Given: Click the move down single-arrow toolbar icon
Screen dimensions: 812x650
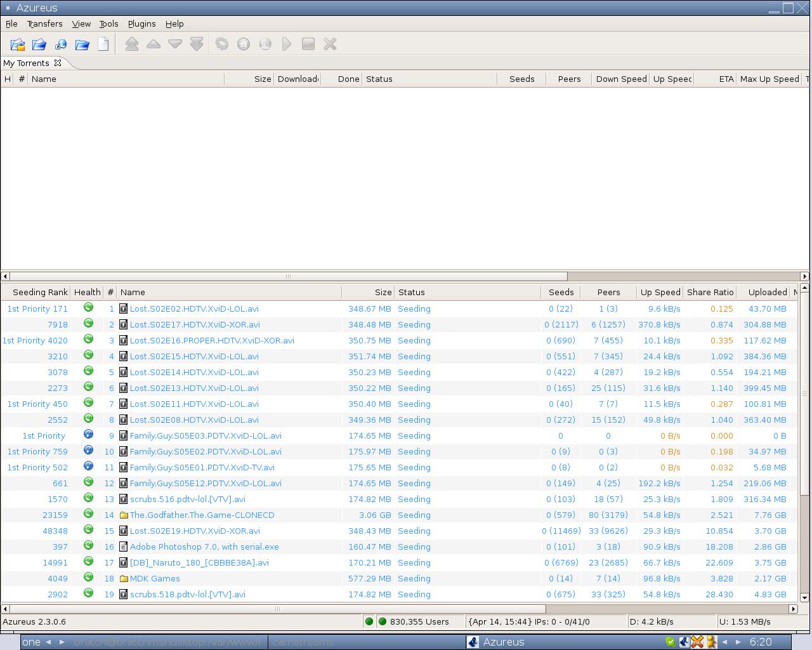Looking at the screenshot, I should [x=175, y=44].
